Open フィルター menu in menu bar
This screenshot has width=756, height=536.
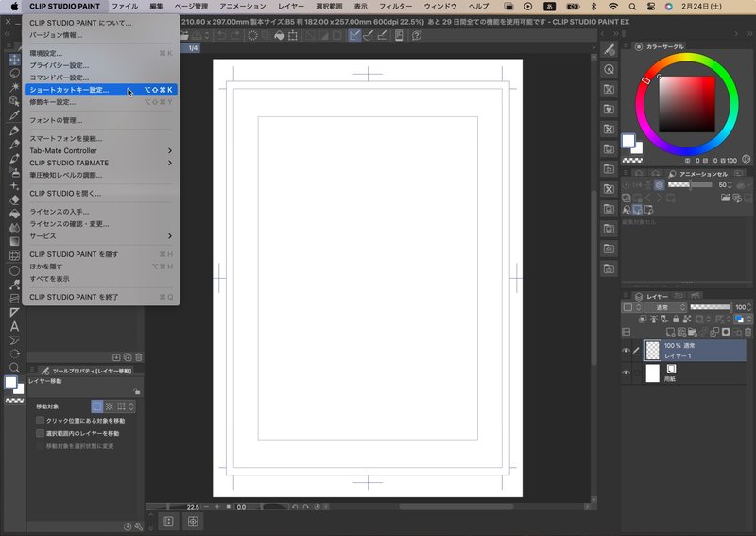coord(395,7)
